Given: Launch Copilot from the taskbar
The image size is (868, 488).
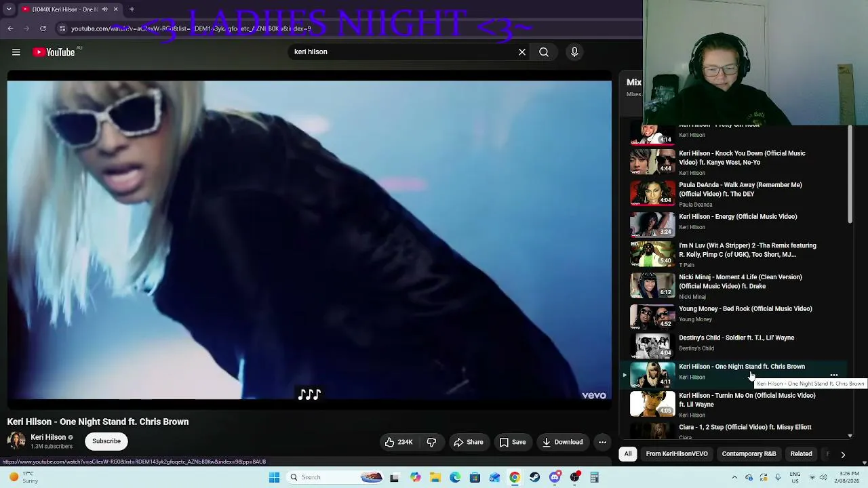Looking at the screenshot, I should click(x=415, y=478).
